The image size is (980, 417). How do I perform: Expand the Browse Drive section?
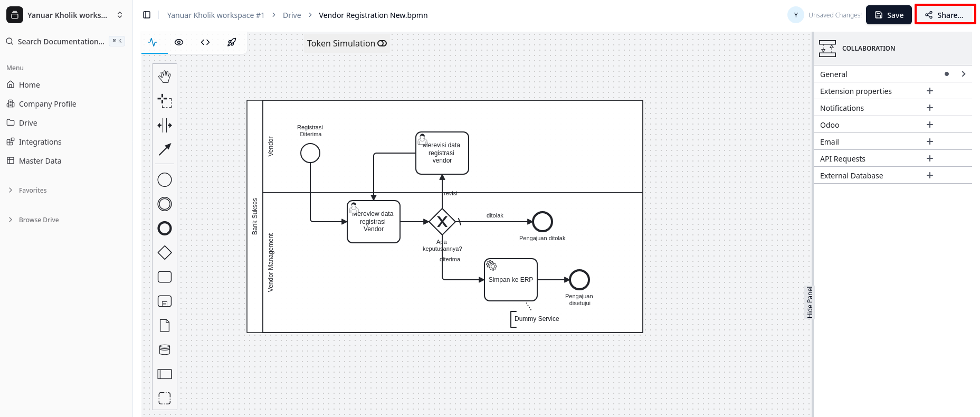point(39,220)
